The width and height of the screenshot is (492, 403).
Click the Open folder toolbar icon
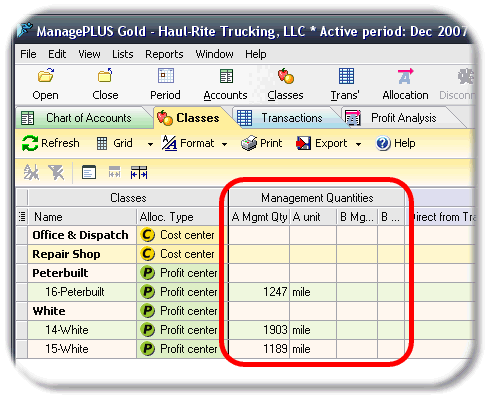[x=45, y=76]
